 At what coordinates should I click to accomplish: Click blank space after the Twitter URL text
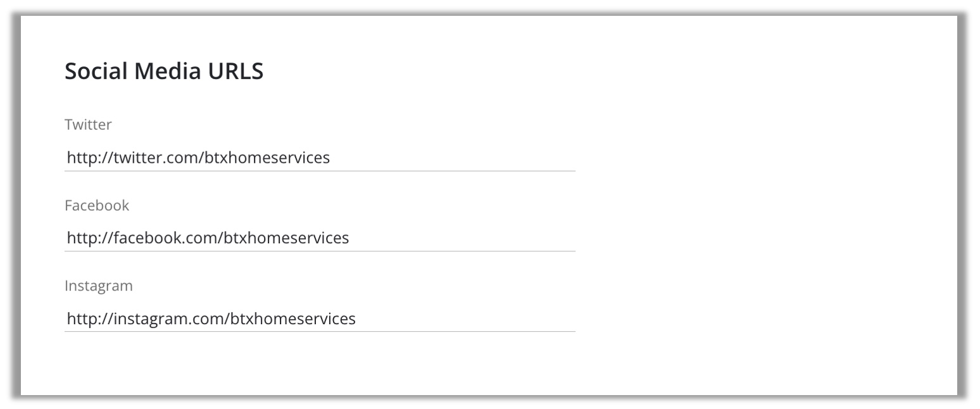(x=453, y=158)
